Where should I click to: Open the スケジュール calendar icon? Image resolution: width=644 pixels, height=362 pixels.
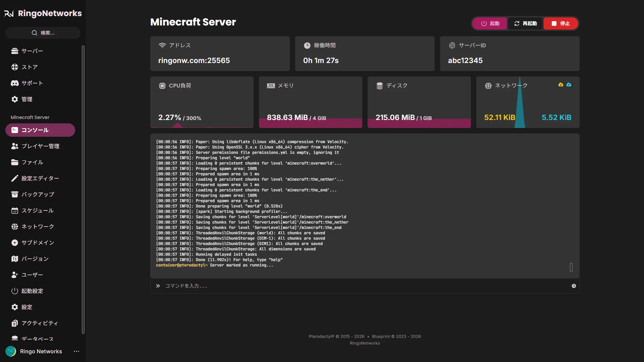click(15, 210)
